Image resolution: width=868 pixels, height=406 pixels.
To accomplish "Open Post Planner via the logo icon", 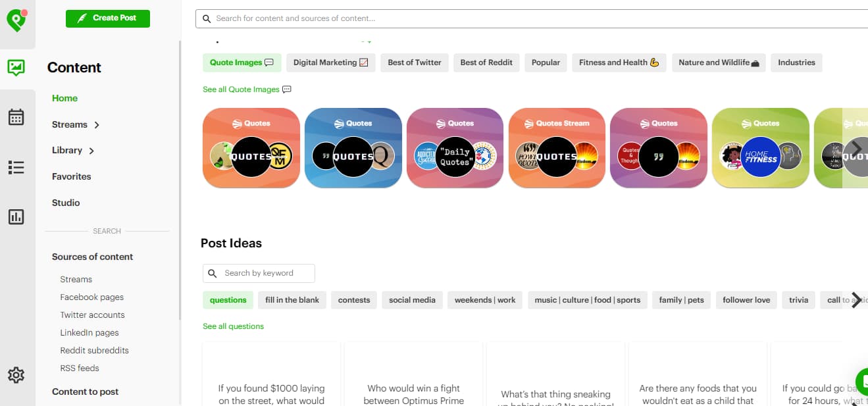I will pos(16,18).
